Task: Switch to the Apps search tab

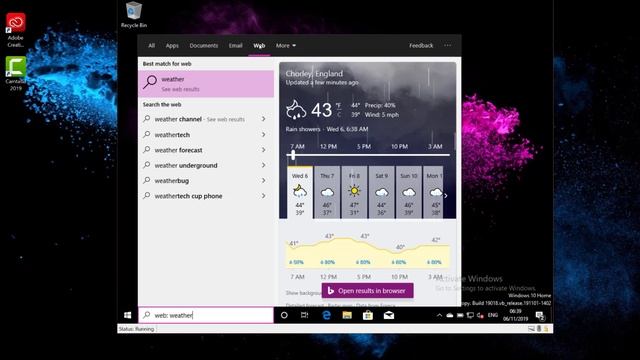Action: (172, 46)
